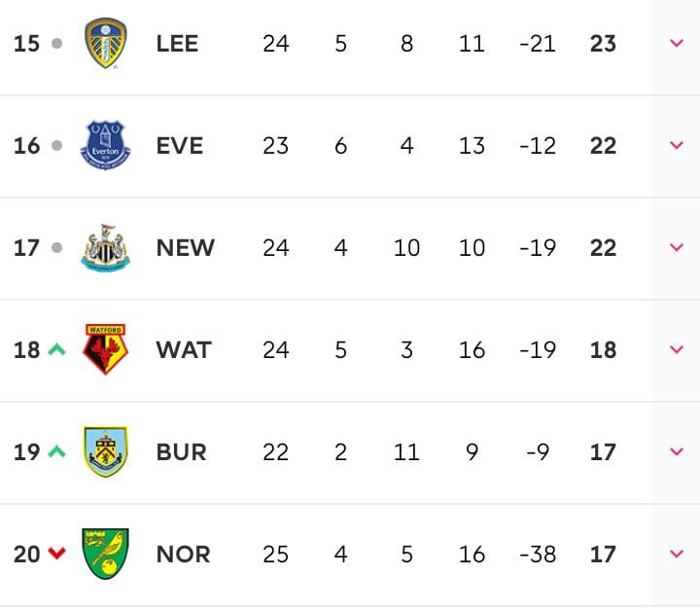The height and width of the screenshot is (611, 700).
Task: Select the NEW team abbreviation
Action: [185, 248]
